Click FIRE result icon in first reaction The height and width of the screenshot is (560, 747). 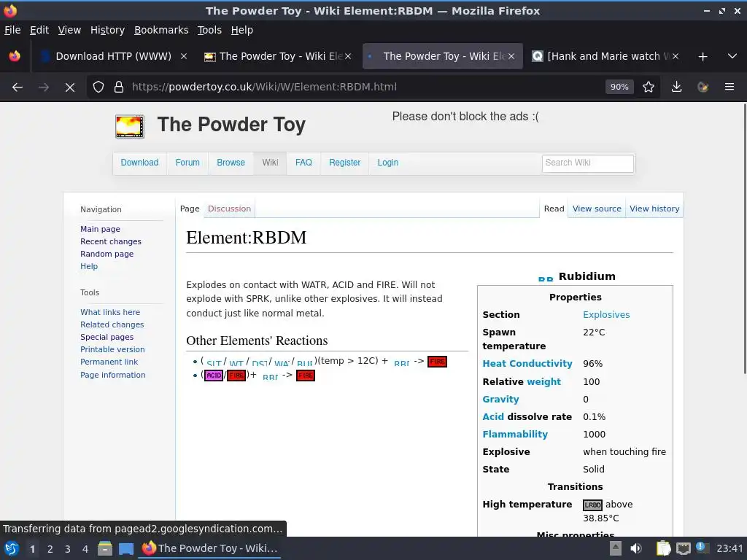[438, 362]
